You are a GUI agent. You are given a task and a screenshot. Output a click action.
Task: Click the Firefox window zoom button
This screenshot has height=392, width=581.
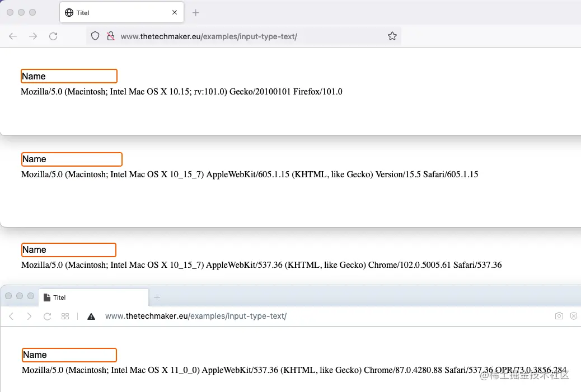pyautogui.click(x=32, y=12)
